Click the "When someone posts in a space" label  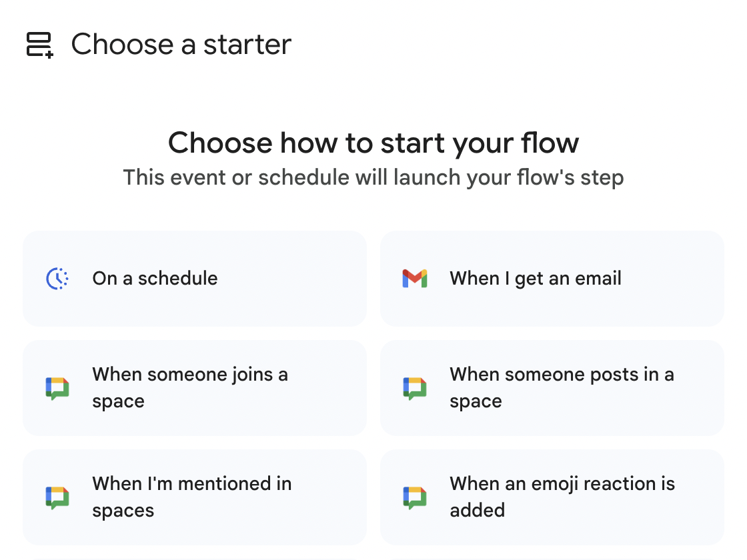click(x=562, y=387)
